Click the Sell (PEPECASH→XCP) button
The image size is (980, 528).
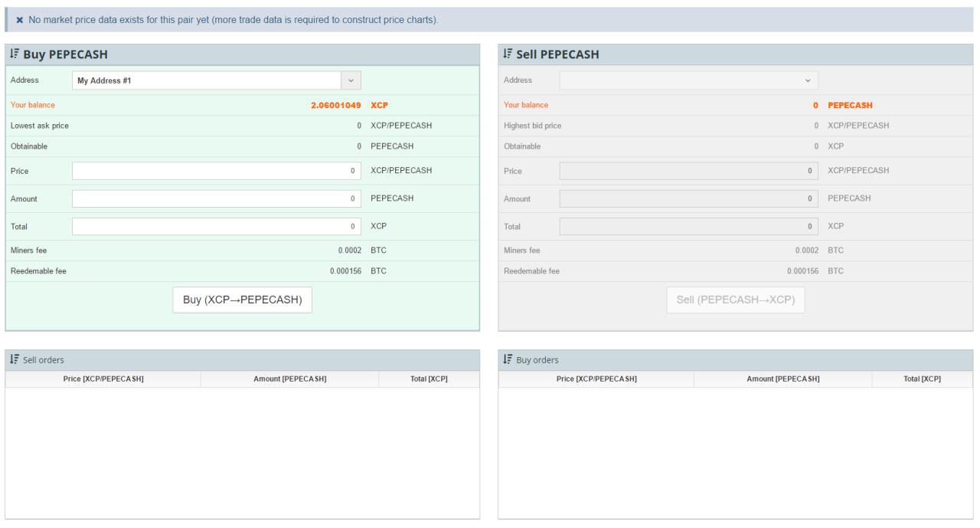735,300
